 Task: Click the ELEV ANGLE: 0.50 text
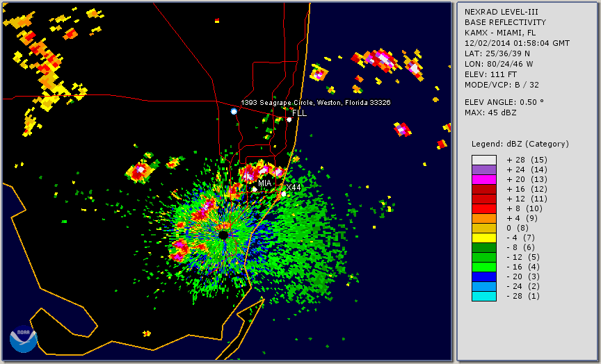point(504,102)
